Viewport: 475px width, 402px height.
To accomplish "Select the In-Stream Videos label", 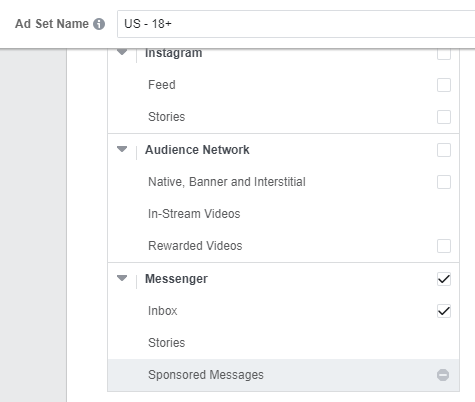I will 194,214.
